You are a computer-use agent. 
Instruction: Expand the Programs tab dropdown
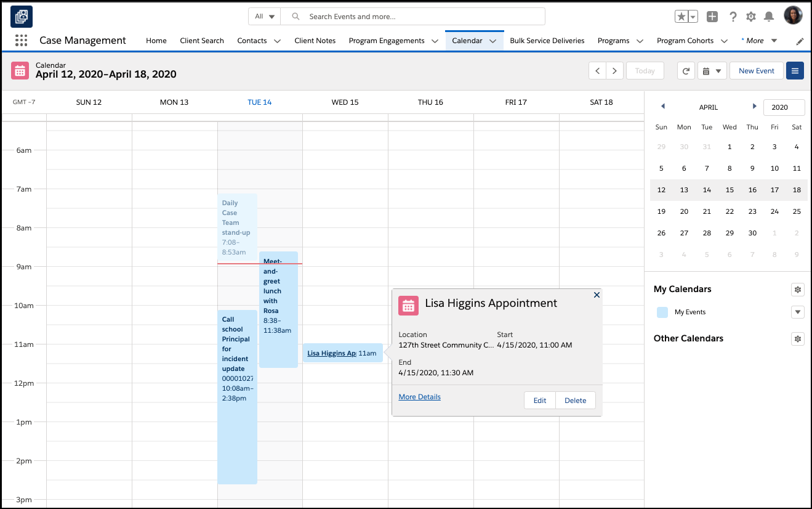click(x=640, y=41)
